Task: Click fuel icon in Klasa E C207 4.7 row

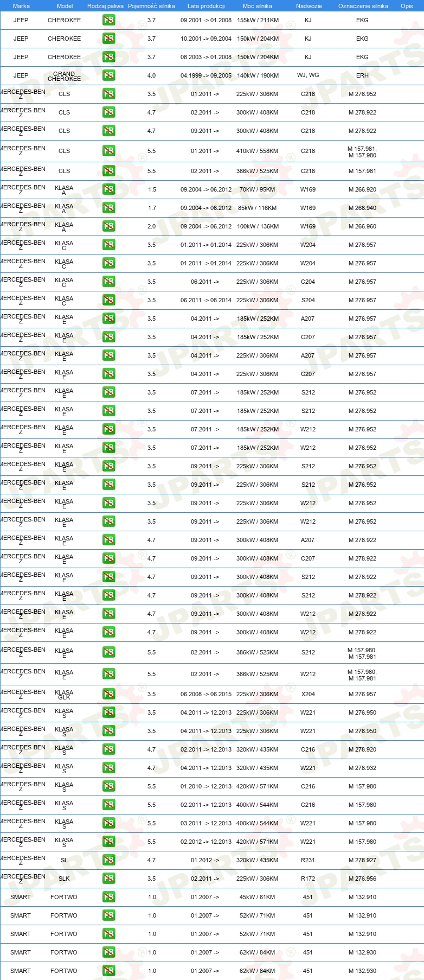Action: point(108,558)
